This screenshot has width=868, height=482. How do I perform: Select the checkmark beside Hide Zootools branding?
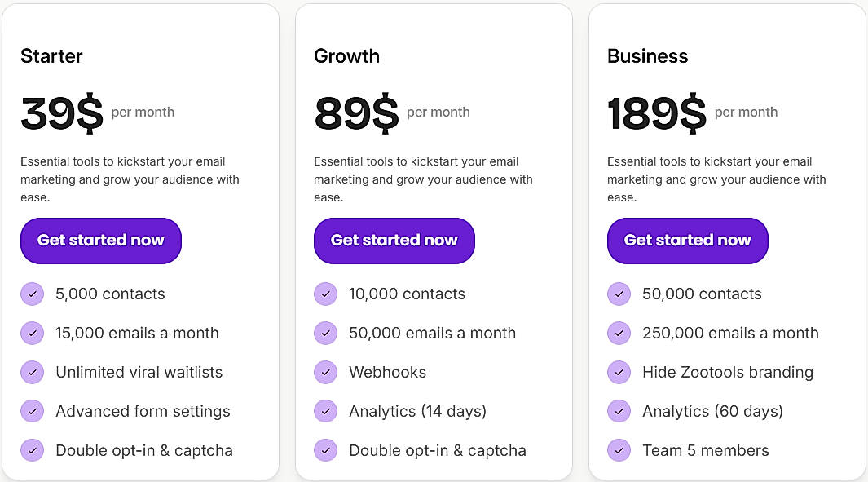619,372
